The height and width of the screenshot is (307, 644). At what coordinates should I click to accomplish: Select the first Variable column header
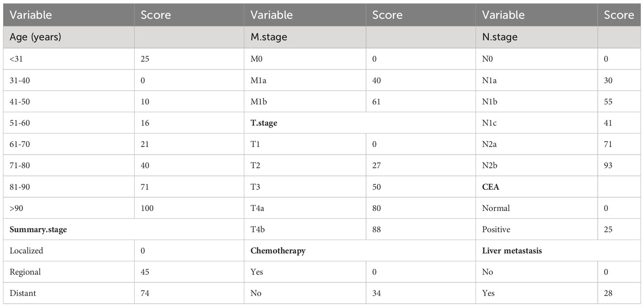coord(31,15)
